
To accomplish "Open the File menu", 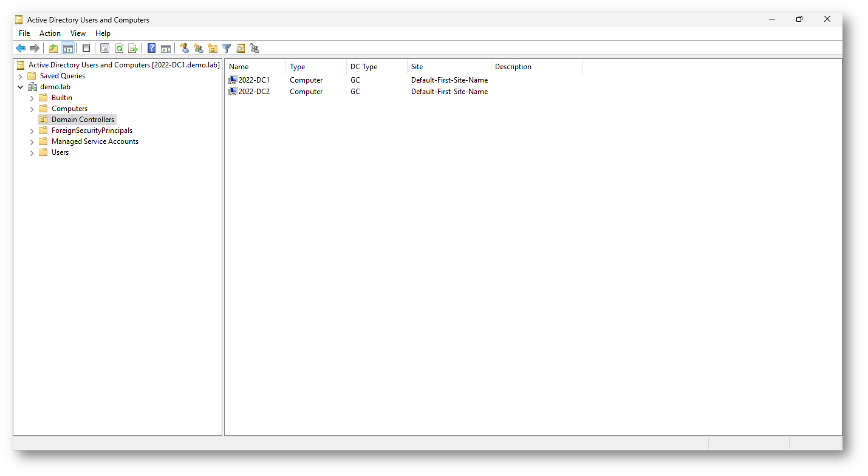I will [x=24, y=33].
